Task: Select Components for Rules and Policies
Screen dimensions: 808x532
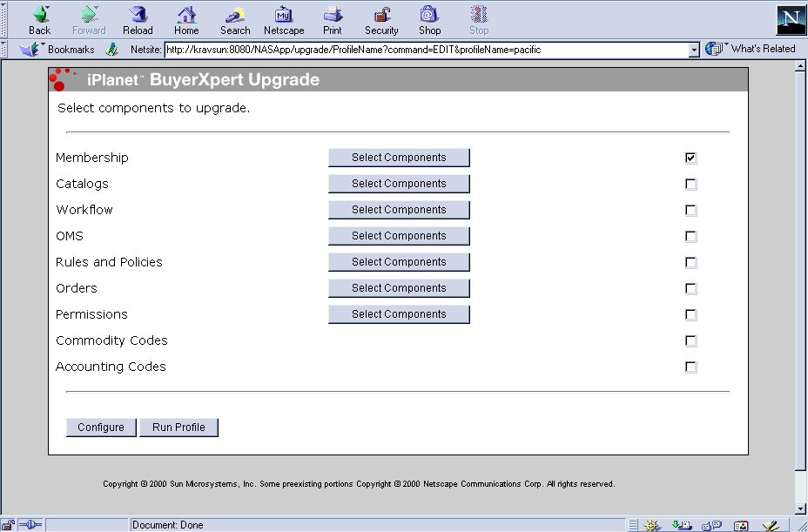Action: click(399, 262)
